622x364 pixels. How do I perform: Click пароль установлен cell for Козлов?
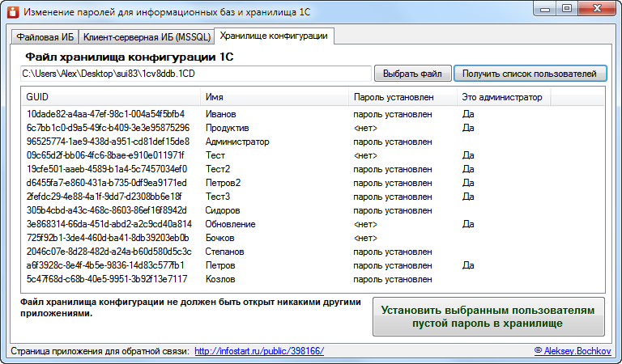393,279
